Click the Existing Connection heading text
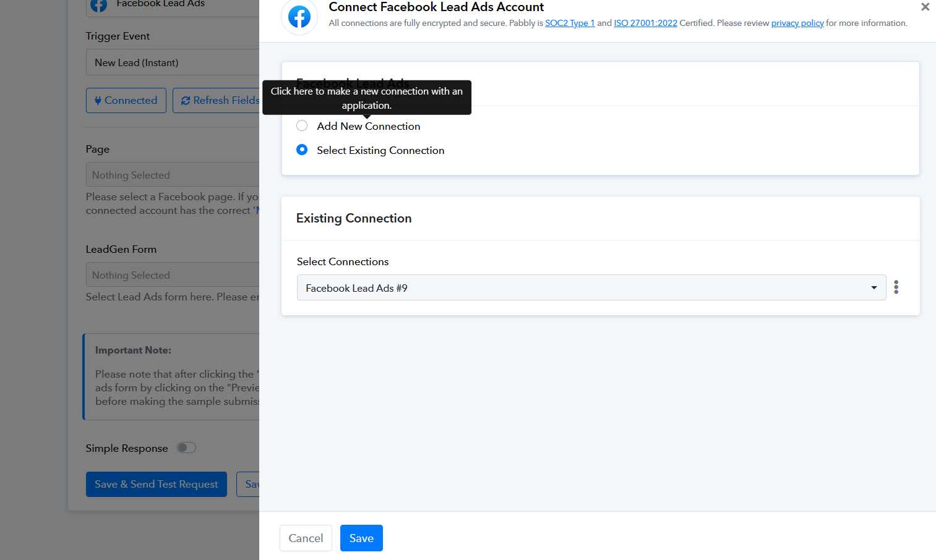 click(354, 218)
